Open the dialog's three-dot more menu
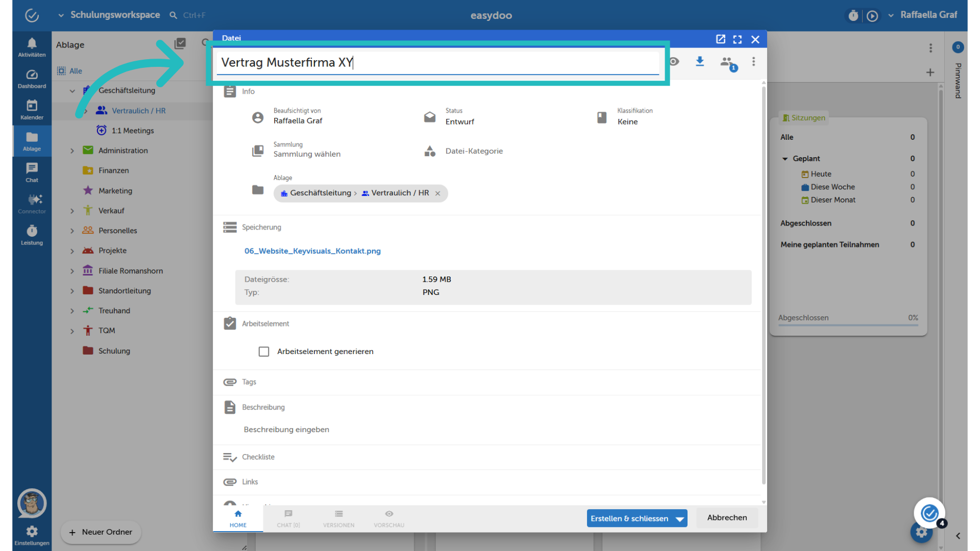Image resolution: width=980 pixels, height=551 pixels. coord(753,62)
